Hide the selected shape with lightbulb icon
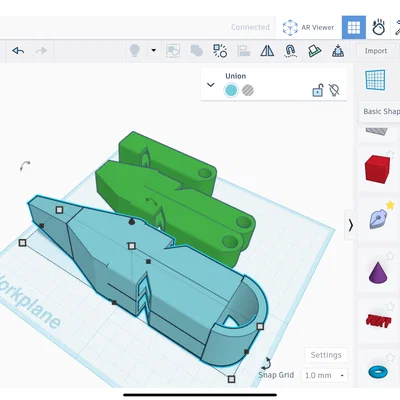Viewport: 400px width, 400px height. click(x=334, y=90)
